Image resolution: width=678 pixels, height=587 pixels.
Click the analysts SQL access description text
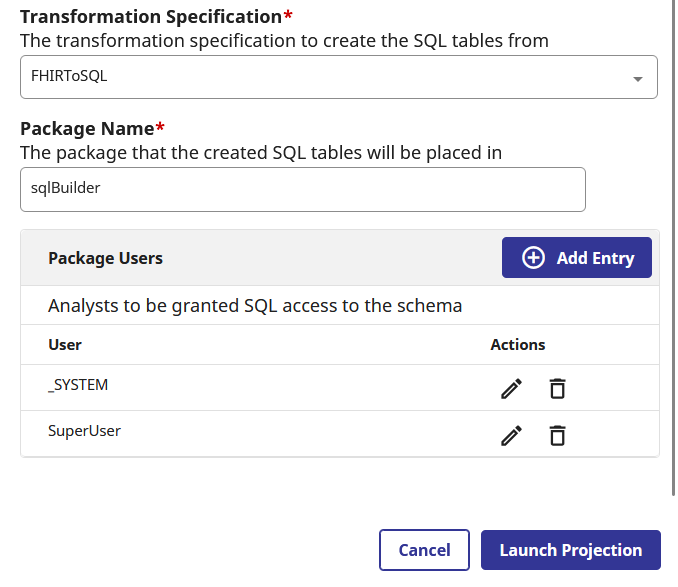255,306
